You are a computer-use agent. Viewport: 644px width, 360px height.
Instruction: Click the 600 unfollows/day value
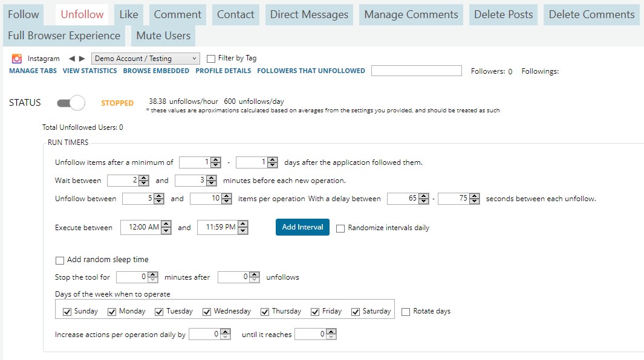[x=254, y=101]
